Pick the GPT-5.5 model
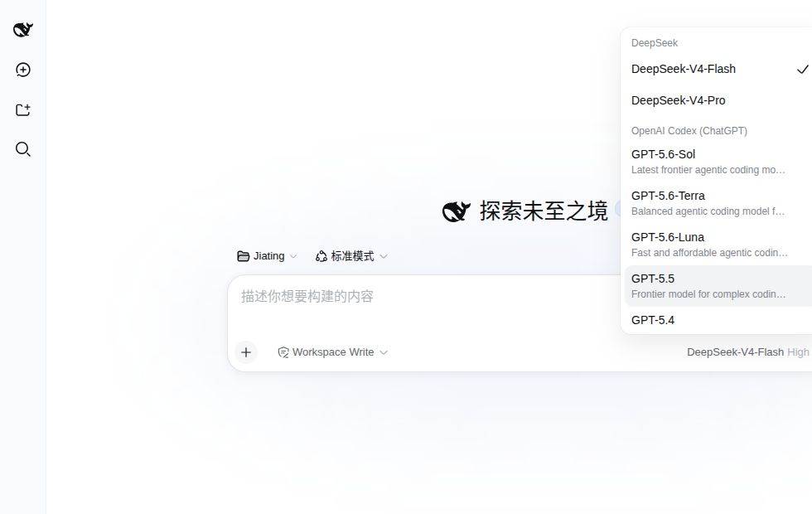 pos(718,286)
